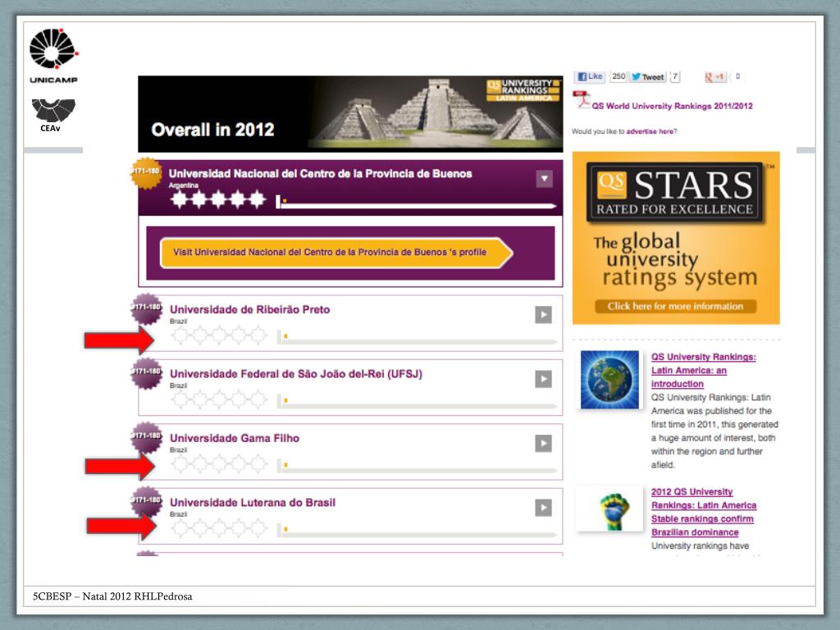The image size is (840, 630).
Task: Click the UNICAMP logo
Action: tap(53, 56)
